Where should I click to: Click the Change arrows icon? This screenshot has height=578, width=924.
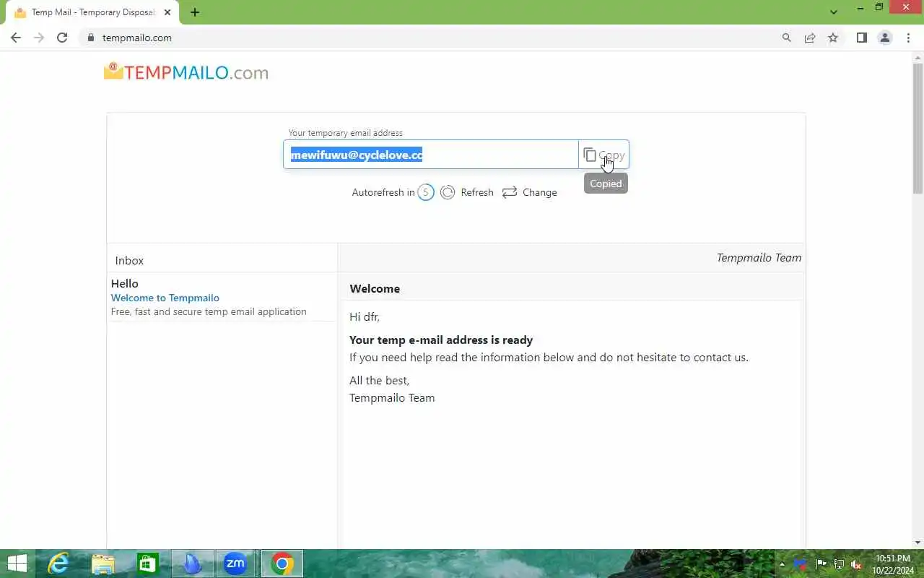[x=510, y=192]
